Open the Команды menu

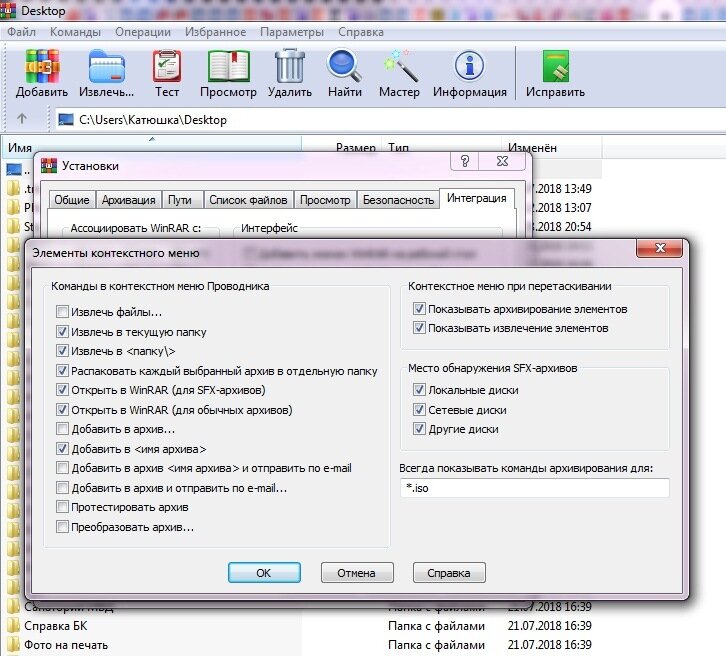click(x=75, y=32)
